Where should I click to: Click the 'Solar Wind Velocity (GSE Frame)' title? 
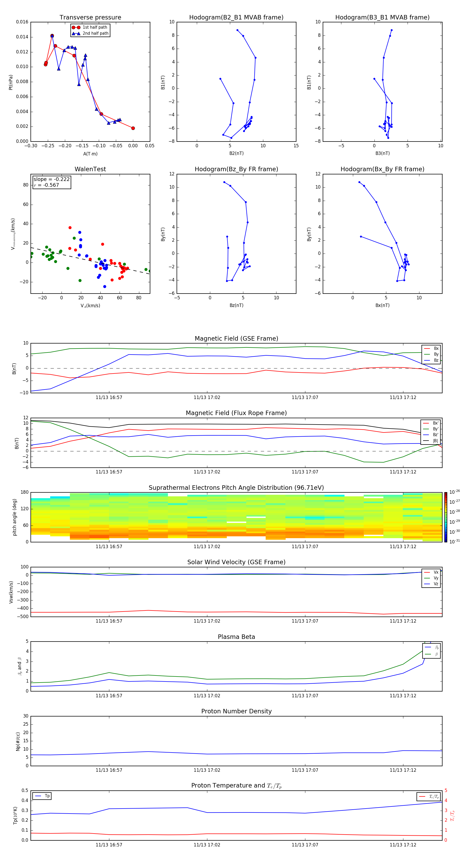click(x=236, y=562)
